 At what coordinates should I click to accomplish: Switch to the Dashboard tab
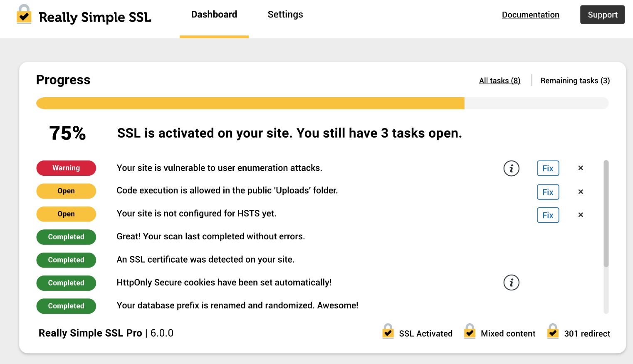[x=214, y=15]
